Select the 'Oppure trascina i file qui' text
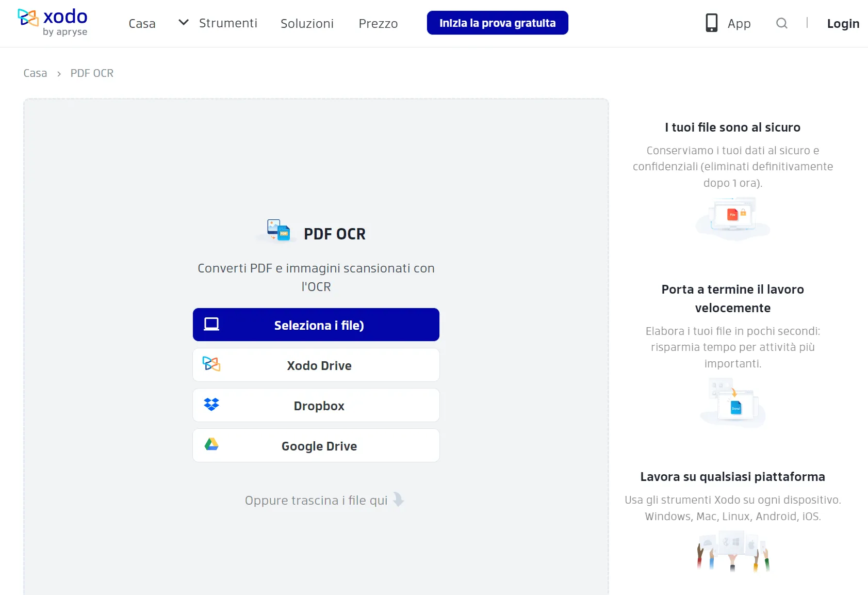Viewport: 868px width, 595px height. click(x=316, y=500)
